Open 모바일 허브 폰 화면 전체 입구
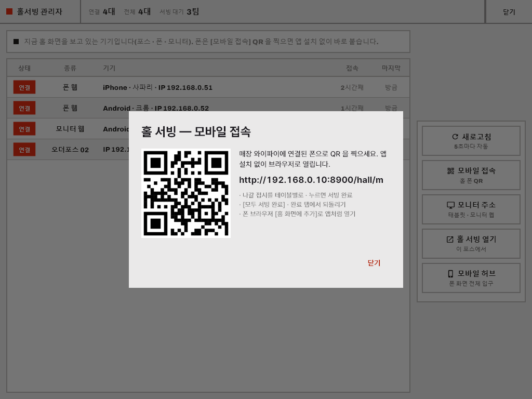 [x=471, y=278]
